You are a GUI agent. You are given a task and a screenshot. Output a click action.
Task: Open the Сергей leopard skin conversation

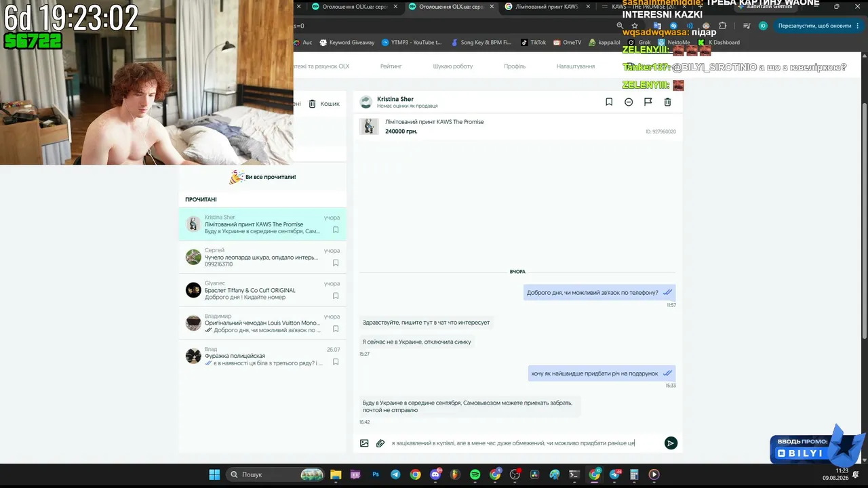[x=262, y=257]
